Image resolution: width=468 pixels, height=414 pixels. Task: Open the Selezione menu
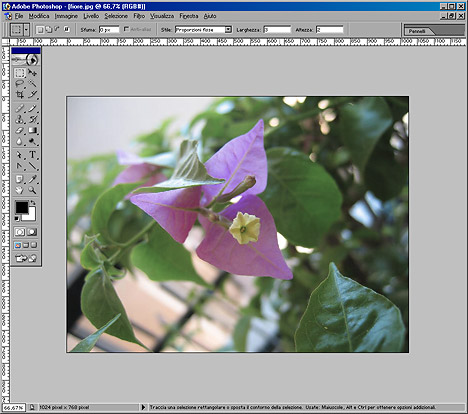(x=116, y=16)
